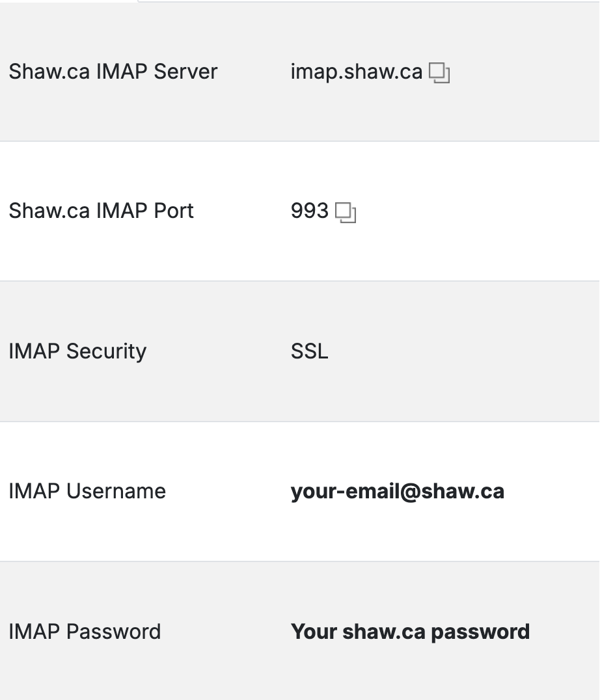Click the 'IMAP Username' label
The height and width of the screenshot is (700, 600).
tap(87, 491)
